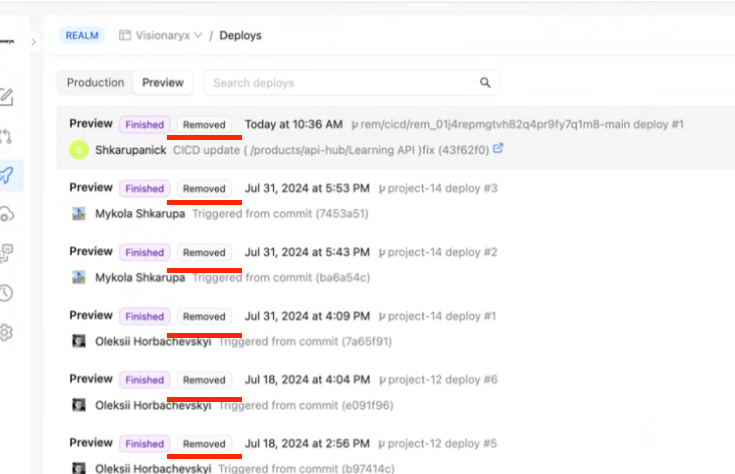The width and height of the screenshot is (735, 474).
Task: Click the search magnifier icon
Action: click(485, 83)
